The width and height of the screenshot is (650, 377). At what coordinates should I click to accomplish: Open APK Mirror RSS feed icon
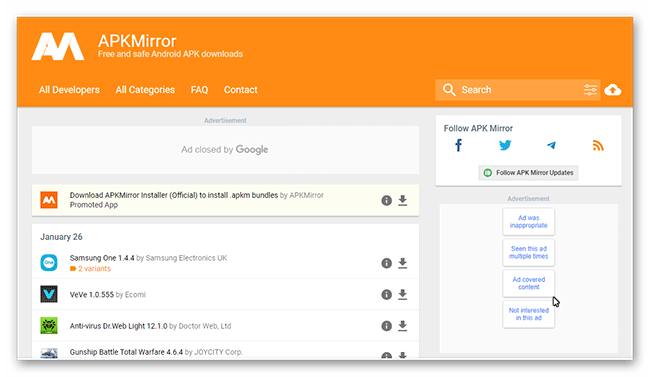(x=598, y=146)
